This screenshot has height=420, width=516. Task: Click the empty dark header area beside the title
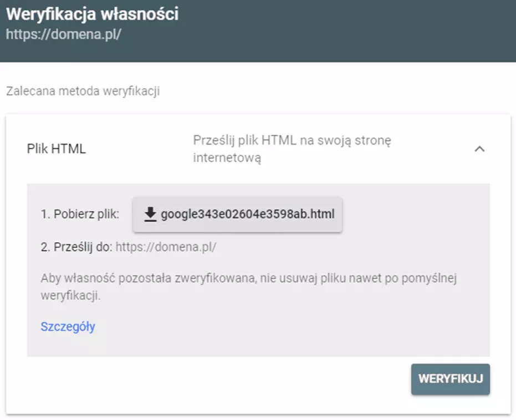(345, 29)
